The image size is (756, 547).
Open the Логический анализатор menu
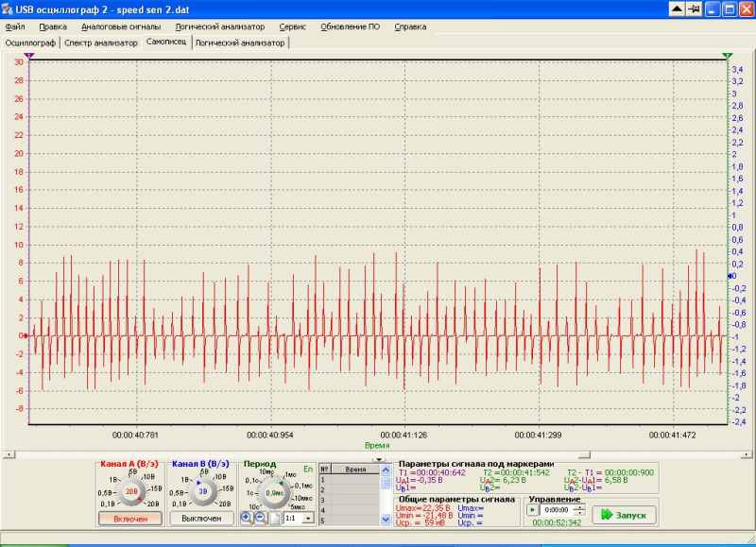[x=220, y=27]
